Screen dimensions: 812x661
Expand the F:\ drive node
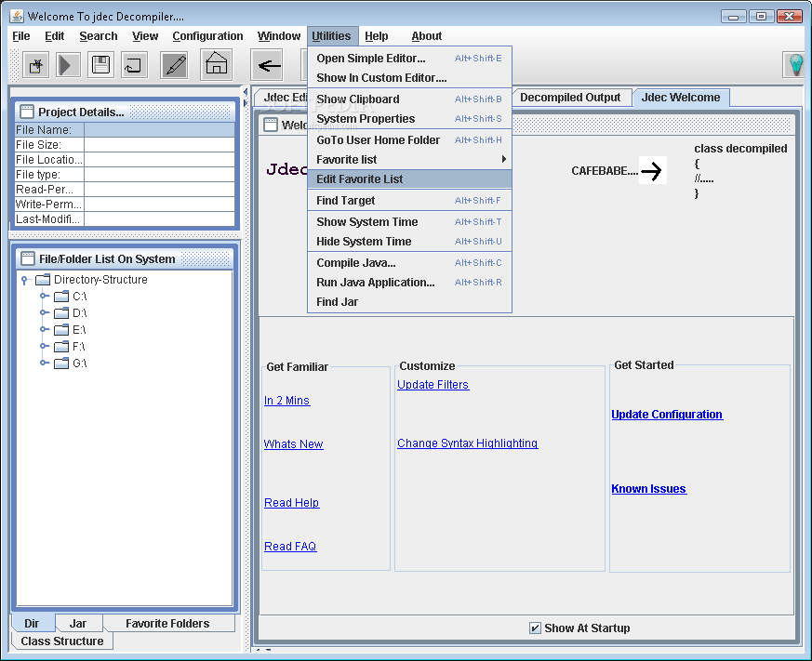[x=44, y=346]
